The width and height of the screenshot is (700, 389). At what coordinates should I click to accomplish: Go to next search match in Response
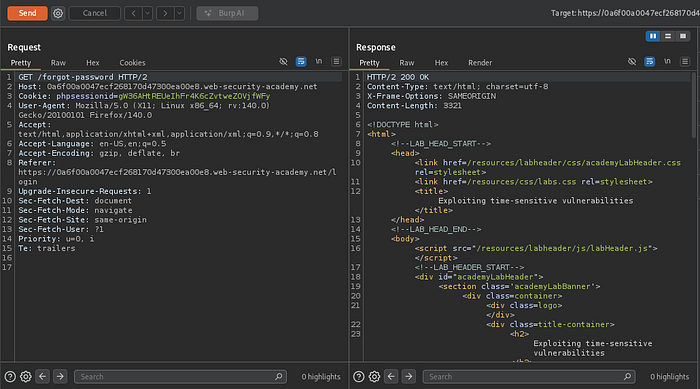tap(408, 376)
